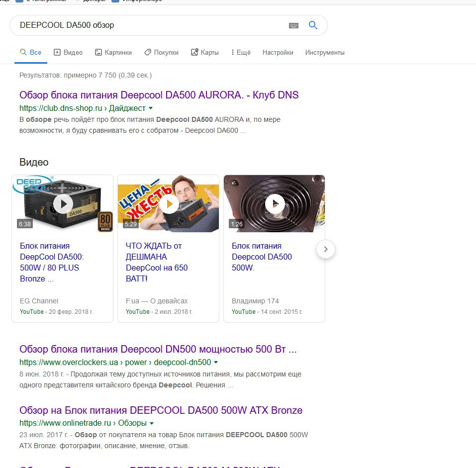Viewport: 476px width, 468px height.
Task: Click YouTube - 14 сент. 2015 г. source line
Action: (267, 312)
